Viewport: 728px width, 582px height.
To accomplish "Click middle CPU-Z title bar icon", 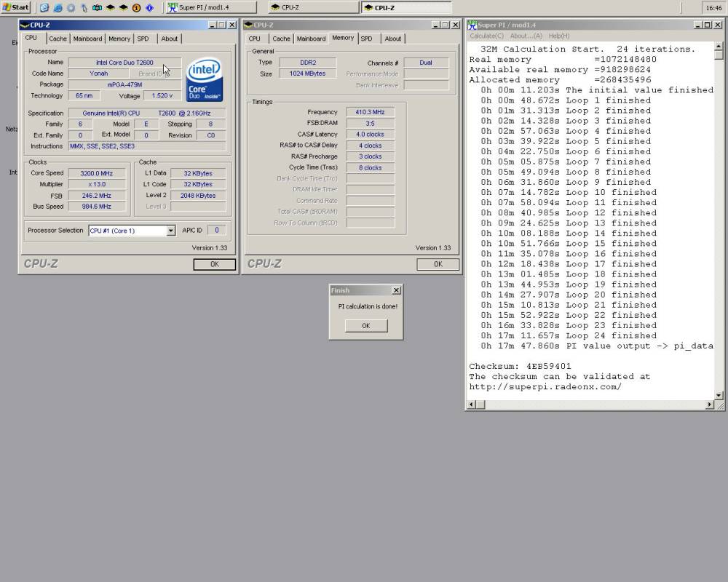I will tap(248, 25).
